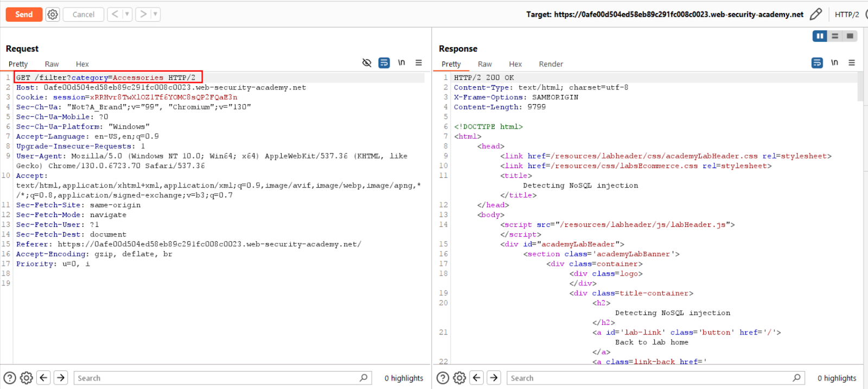Edit the target with pencil icon
Screen dimensions: 868x389
[815, 14]
